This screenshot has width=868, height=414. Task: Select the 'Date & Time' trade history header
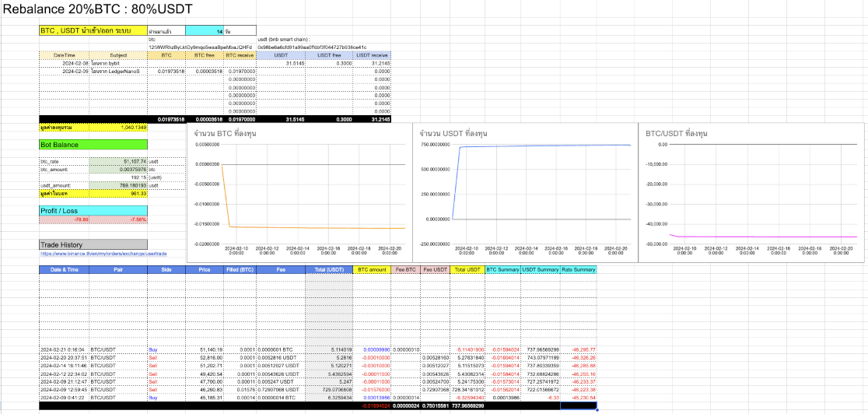point(65,269)
